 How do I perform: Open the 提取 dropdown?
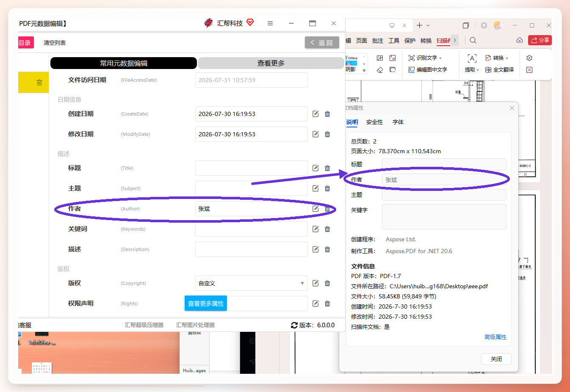(472, 70)
